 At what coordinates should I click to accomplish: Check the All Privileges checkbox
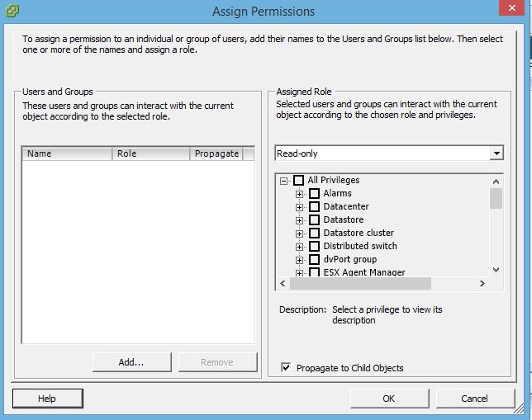tap(299, 181)
